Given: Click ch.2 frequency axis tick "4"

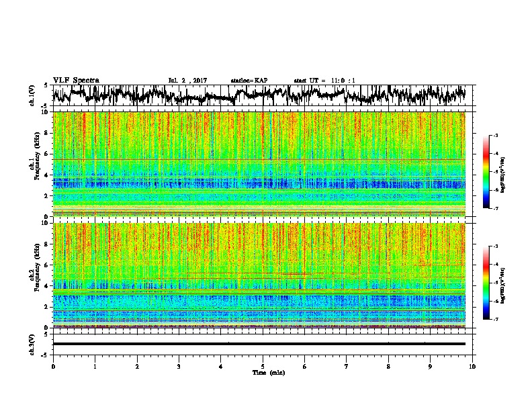Looking at the screenshot, I should click(x=47, y=286).
